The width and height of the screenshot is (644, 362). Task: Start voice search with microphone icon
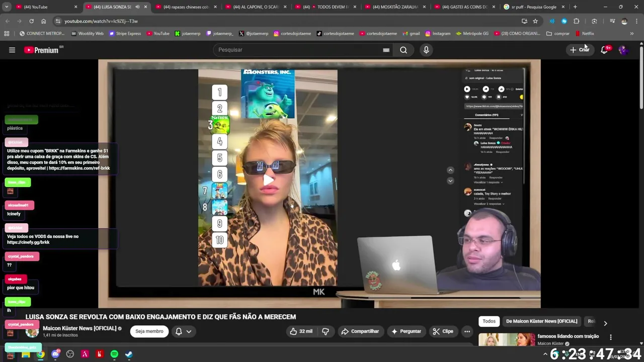[x=426, y=50]
